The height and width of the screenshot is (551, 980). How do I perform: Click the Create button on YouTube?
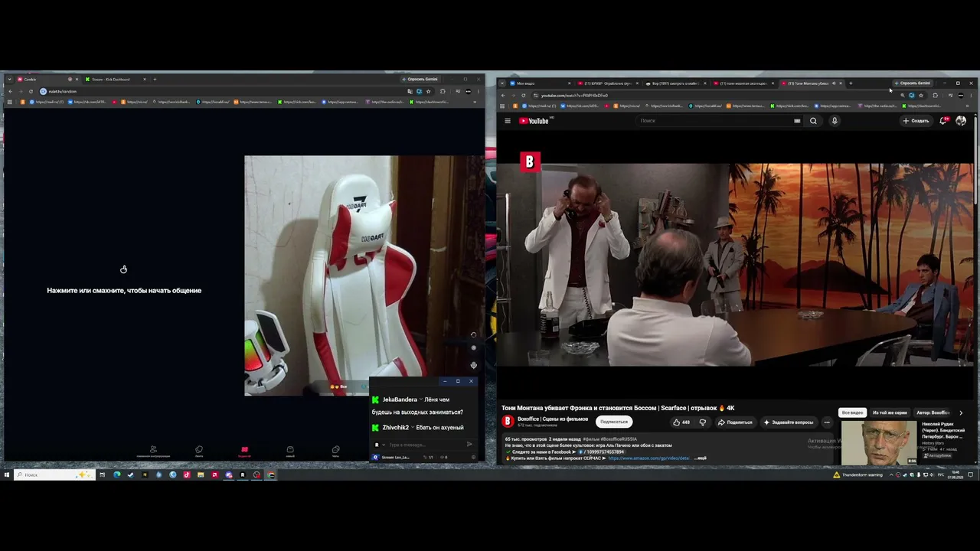916,121
